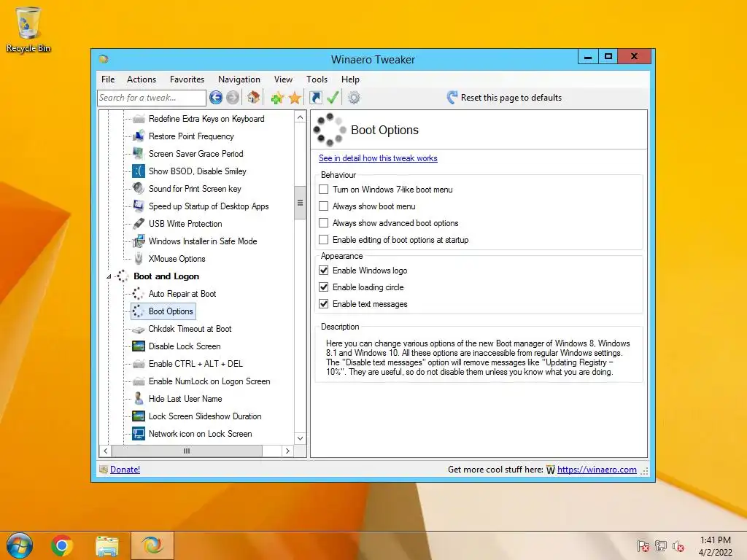Uncheck Enable loading circle
Screen dimensions: 747x560
pyautogui.click(x=323, y=287)
